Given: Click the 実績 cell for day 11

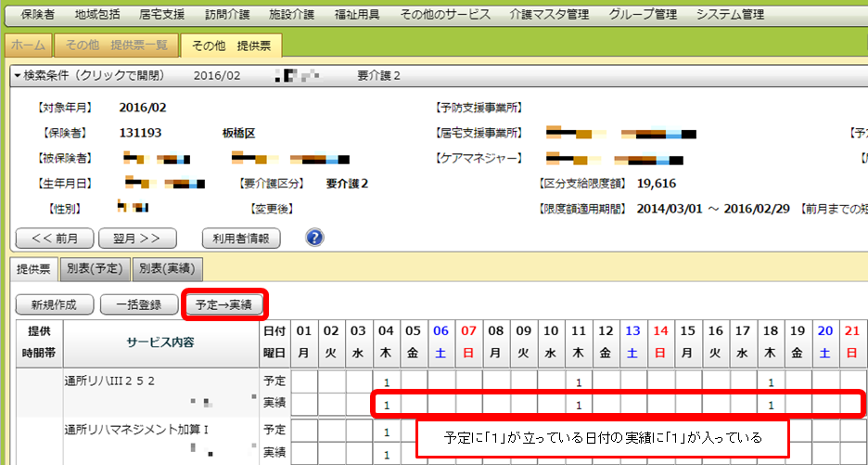Looking at the screenshot, I should pos(578,405).
